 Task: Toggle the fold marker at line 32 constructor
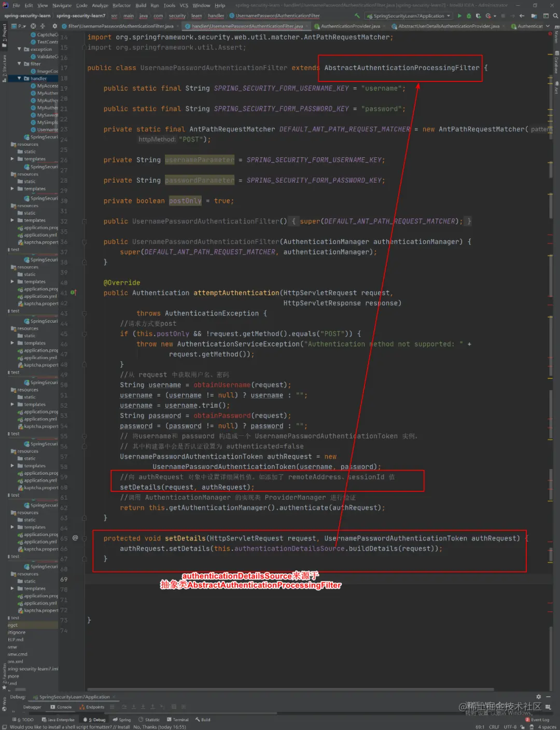click(85, 221)
